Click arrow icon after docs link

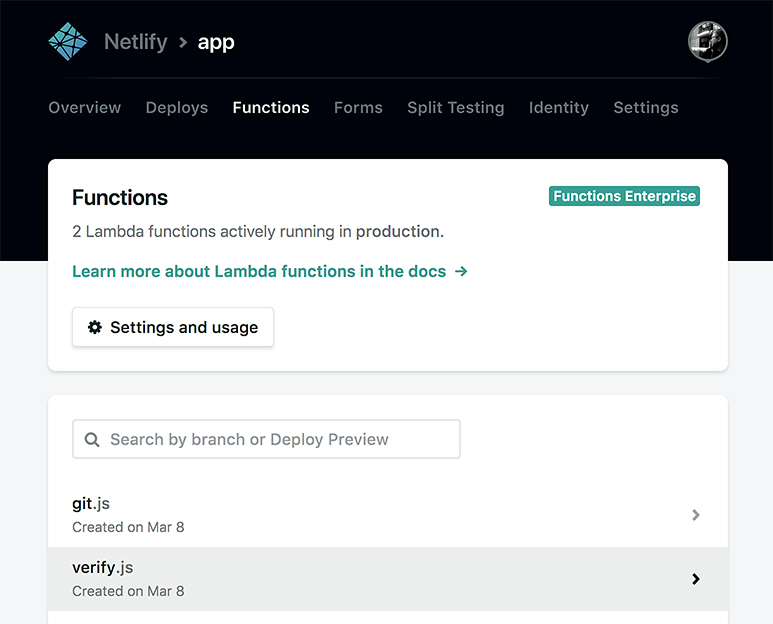[x=461, y=271]
